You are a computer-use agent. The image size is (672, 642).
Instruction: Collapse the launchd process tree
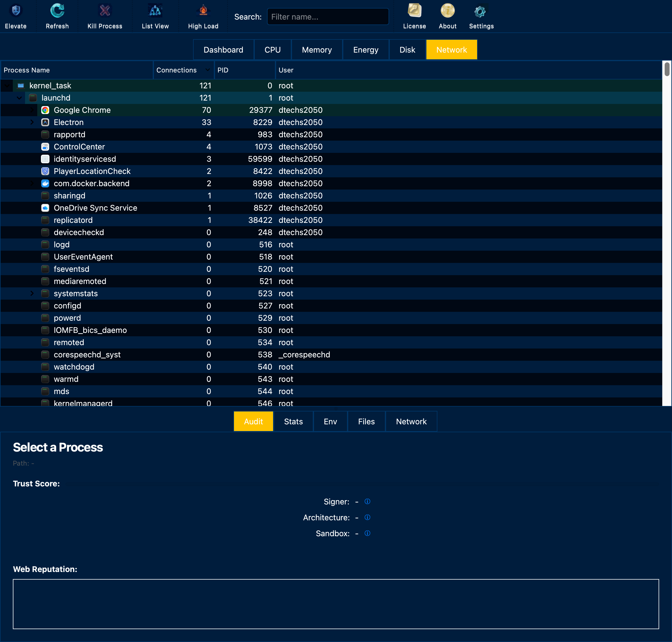(x=20, y=98)
